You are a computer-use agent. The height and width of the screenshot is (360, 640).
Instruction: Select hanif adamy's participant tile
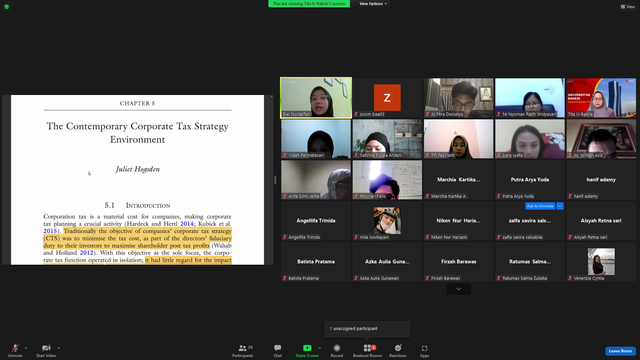click(x=601, y=180)
